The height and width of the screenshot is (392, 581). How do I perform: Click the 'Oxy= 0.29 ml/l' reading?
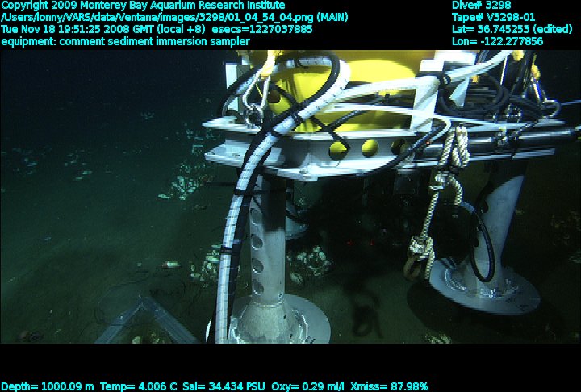[x=308, y=386]
